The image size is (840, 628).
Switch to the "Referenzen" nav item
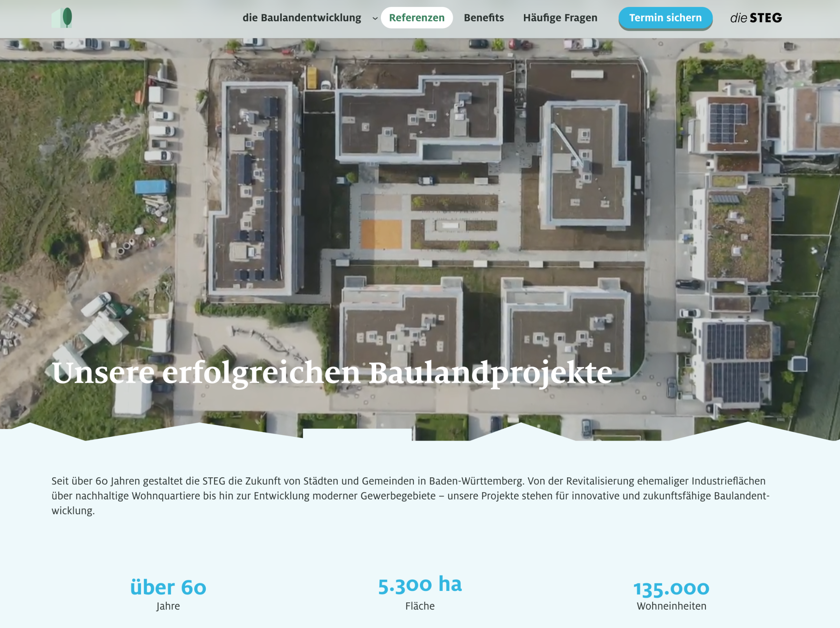click(416, 17)
